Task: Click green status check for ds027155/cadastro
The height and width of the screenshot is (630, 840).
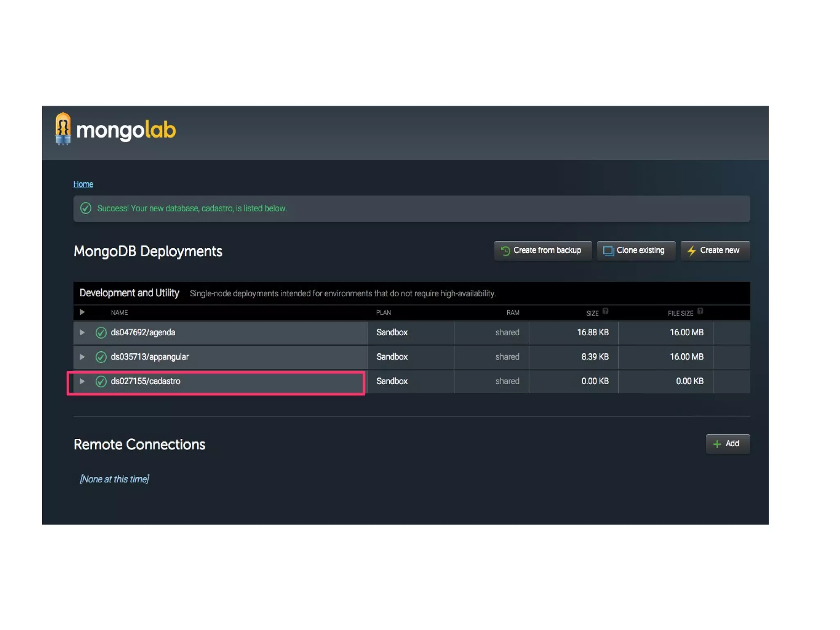Action: pos(101,381)
